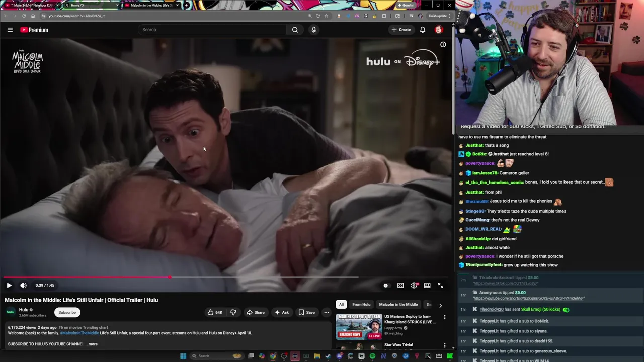The image size is (644, 362).
Task: Open a new browser tab
Action: pyautogui.click(x=187, y=5)
